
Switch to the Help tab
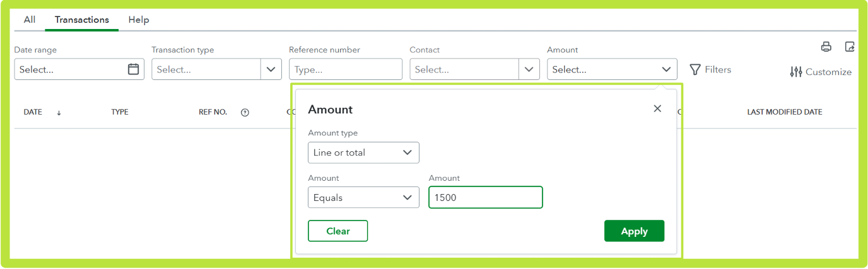(x=139, y=20)
